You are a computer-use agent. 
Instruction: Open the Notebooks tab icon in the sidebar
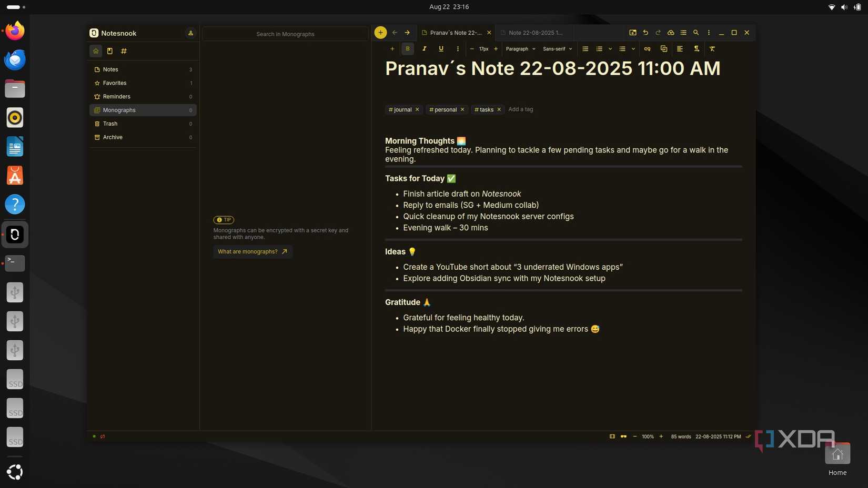point(110,51)
